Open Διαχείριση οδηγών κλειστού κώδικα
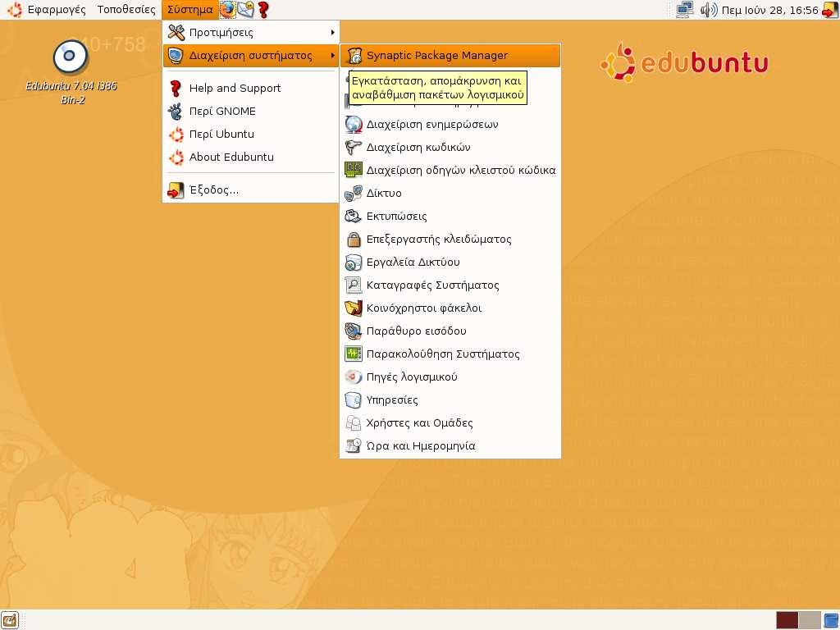 tap(450, 171)
